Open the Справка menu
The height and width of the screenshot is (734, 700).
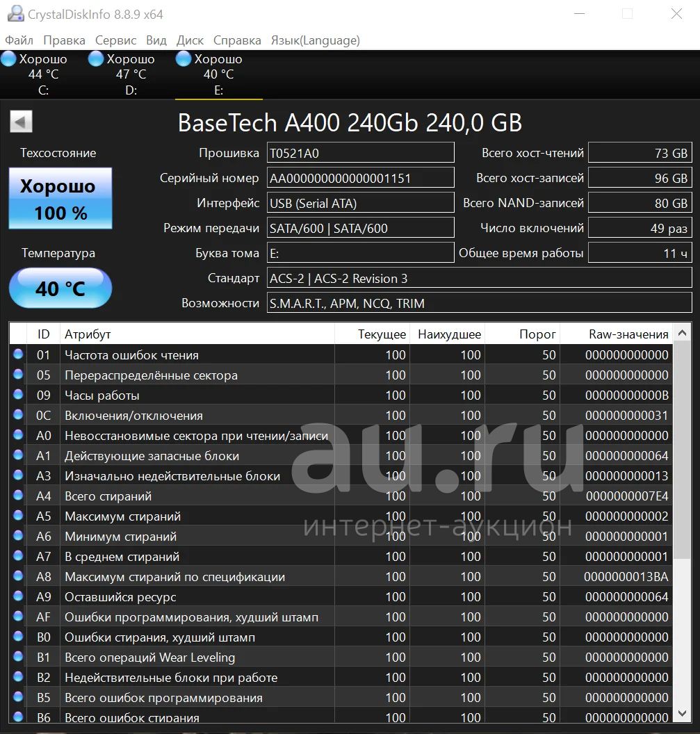[x=237, y=40]
